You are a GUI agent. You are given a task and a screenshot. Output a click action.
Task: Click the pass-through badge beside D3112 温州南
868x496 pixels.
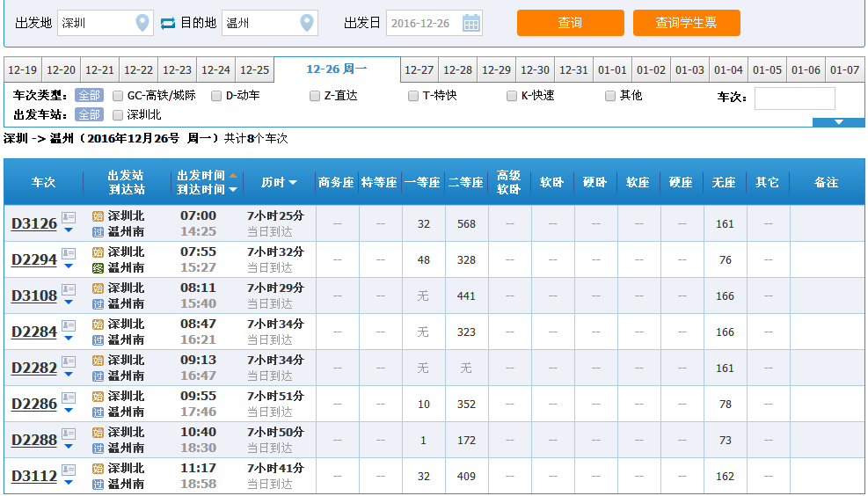pos(98,484)
